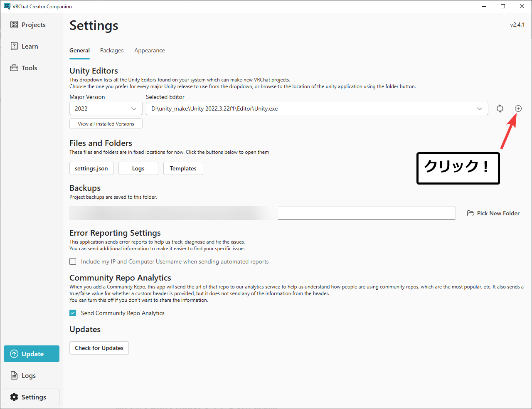Screen dimensions: 532x409
Task: Open Logs from the sidebar bottom
Action: point(32,375)
